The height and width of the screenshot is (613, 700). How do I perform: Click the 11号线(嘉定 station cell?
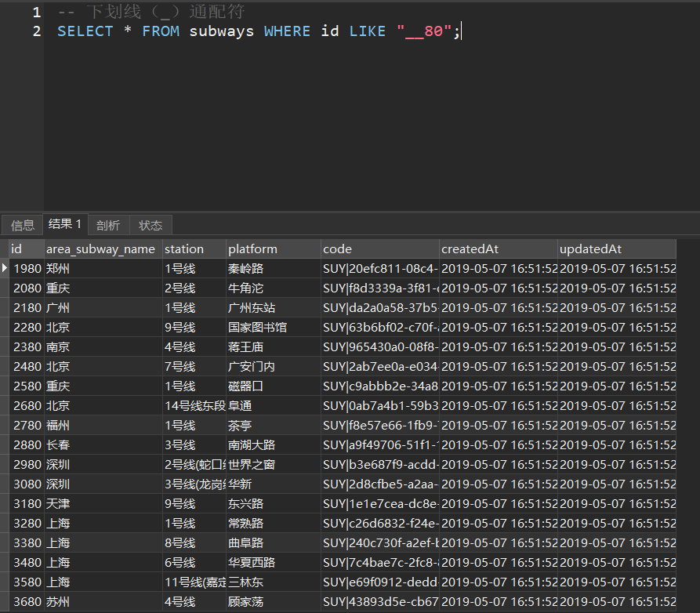point(194,582)
